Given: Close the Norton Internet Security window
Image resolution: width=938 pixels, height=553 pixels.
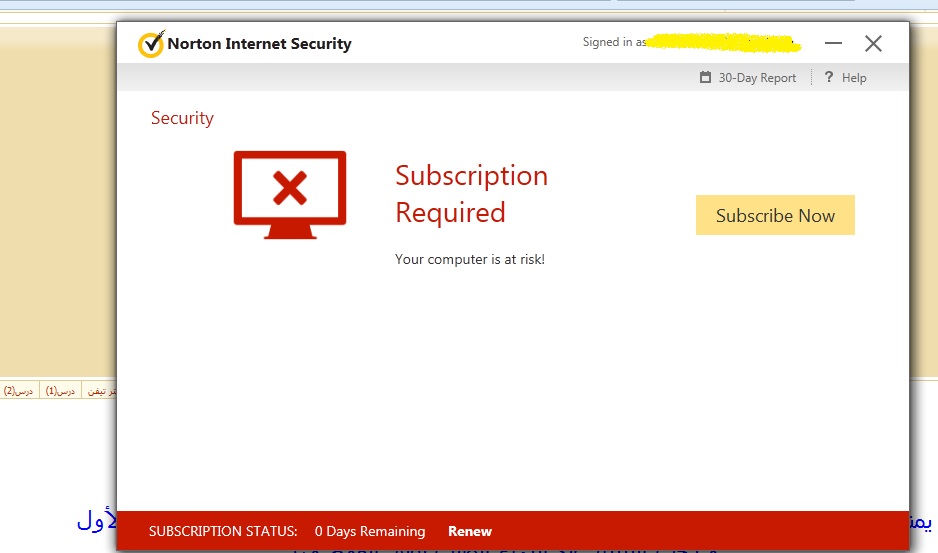Looking at the screenshot, I should pyautogui.click(x=873, y=43).
